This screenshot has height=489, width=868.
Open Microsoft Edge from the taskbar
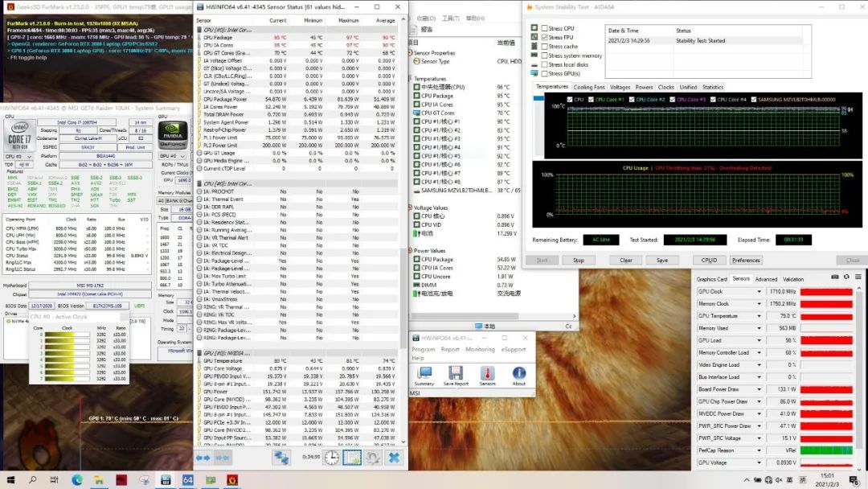point(77,480)
